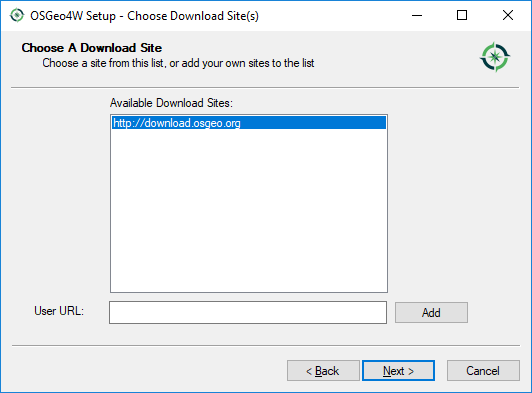Focus the User URL text field
This screenshot has height=393, width=532.
(x=248, y=312)
